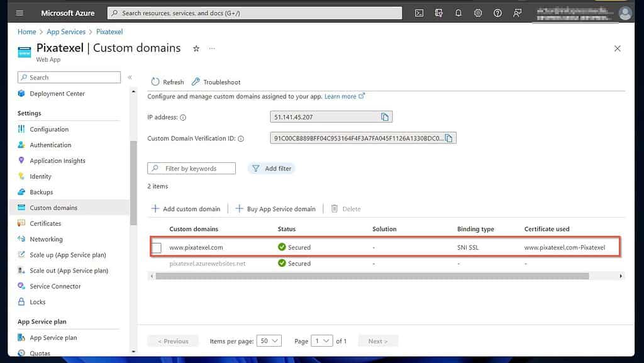Click the sidebar vertical scrollbar thumb

133,182
